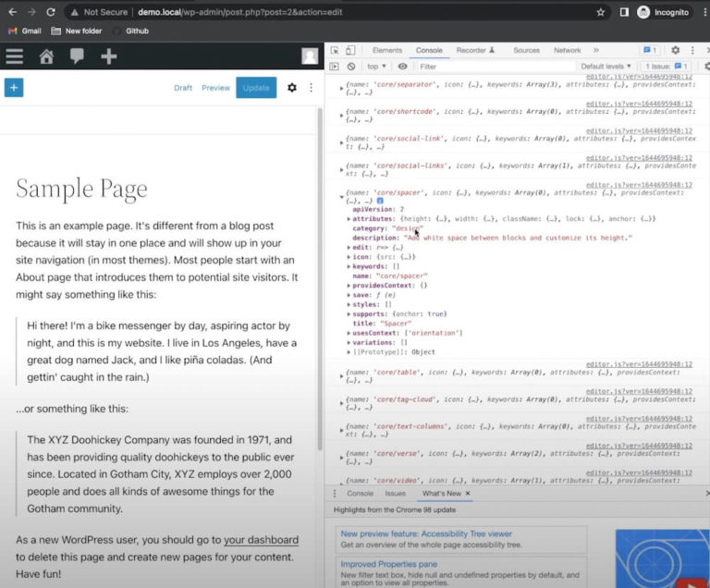The width and height of the screenshot is (710, 588).
Task: Switch to the Network tab
Action: click(x=567, y=50)
